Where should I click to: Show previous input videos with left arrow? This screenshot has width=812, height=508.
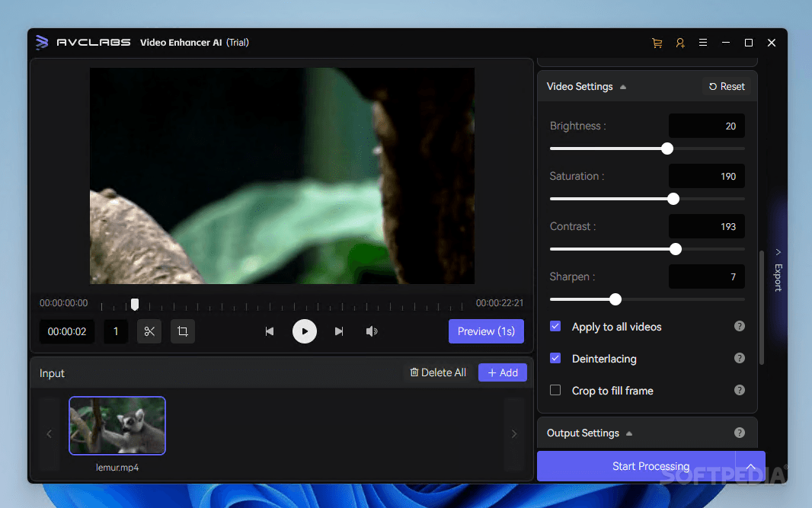point(50,434)
